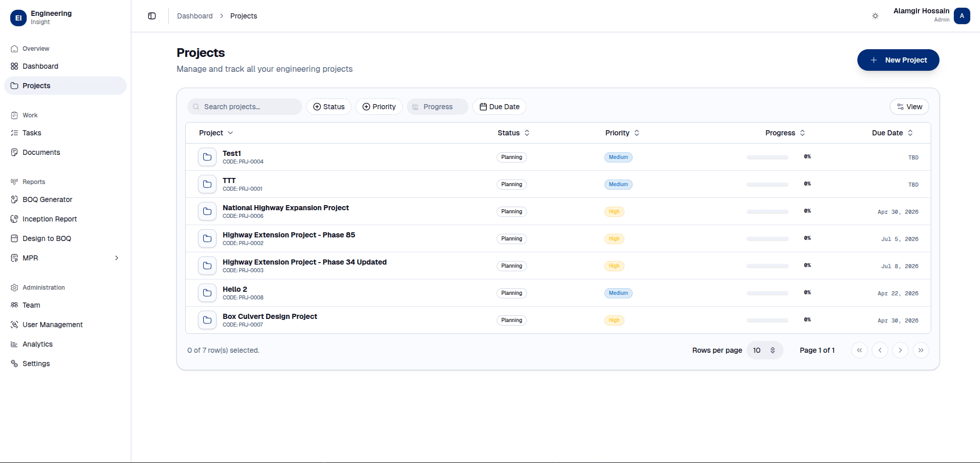Open the User Management page
The height and width of the screenshot is (463, 980).
pyautogui.click(x=52, y=325)
